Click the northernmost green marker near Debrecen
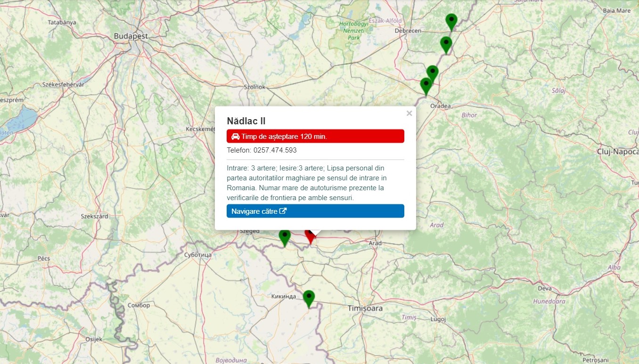The width and height of the screenshot is (639, 364). [x=451, y=21]
